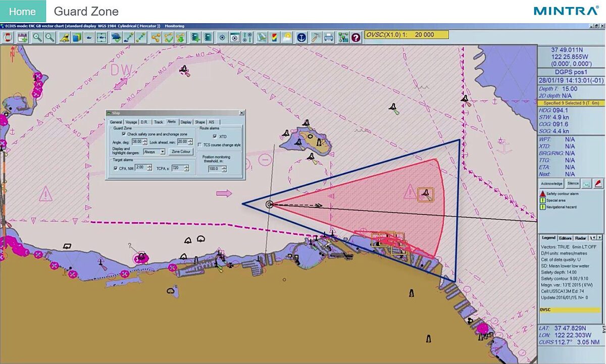The image size is (606, 364).
Task: Open the D.R. tab
Action: [x=144, y=122]
